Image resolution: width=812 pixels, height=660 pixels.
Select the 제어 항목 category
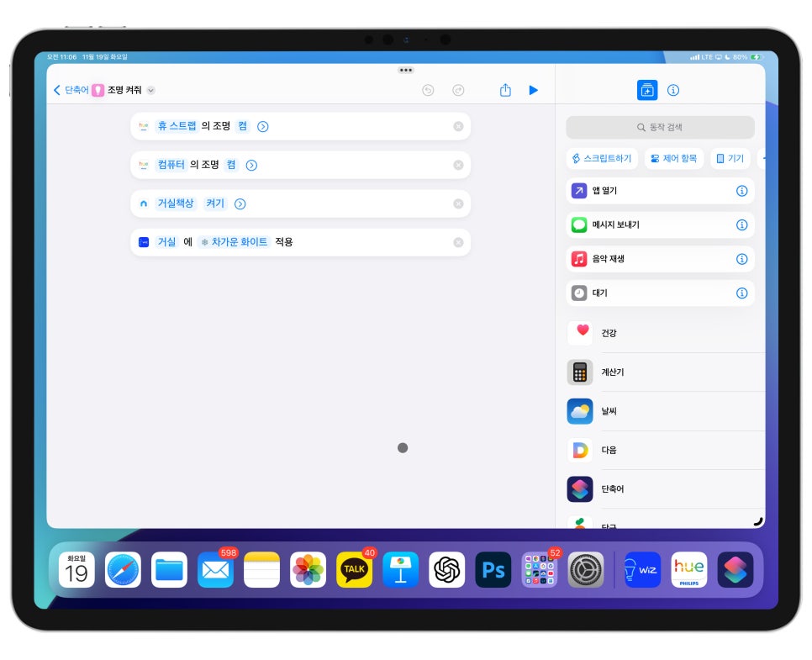click(x=674, y=159)
